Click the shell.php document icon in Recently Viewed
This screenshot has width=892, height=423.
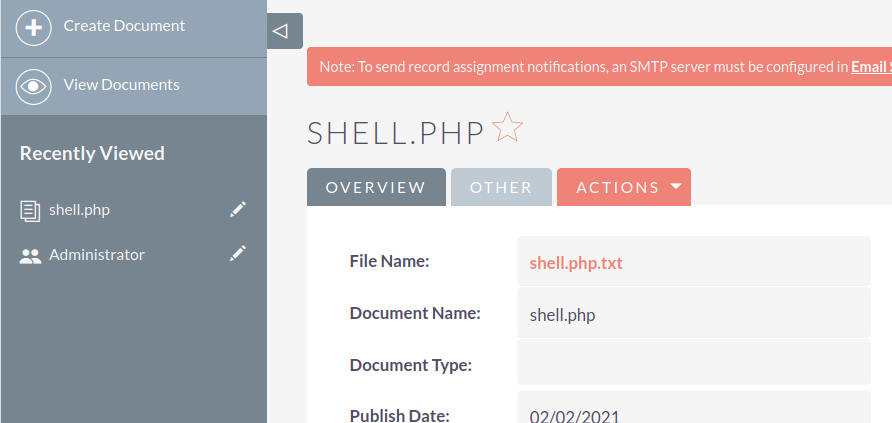[x=30, y=210]
